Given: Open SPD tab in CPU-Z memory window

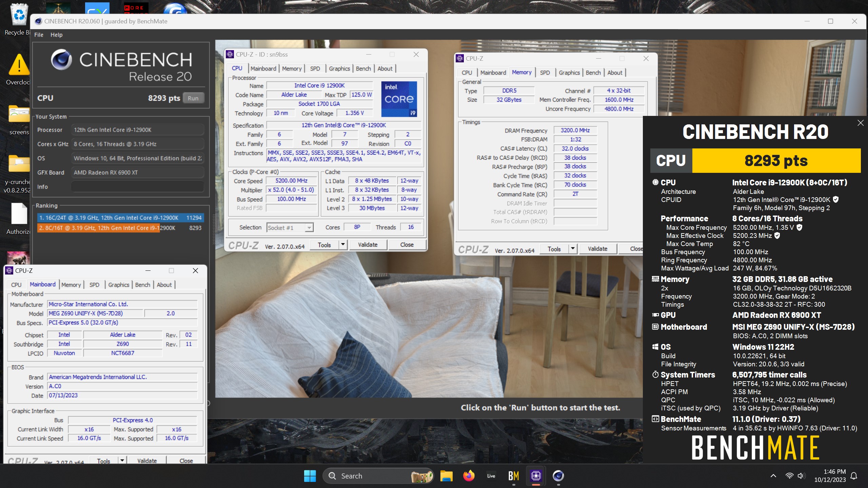Looking at the screenshot, I should (545, 73).
